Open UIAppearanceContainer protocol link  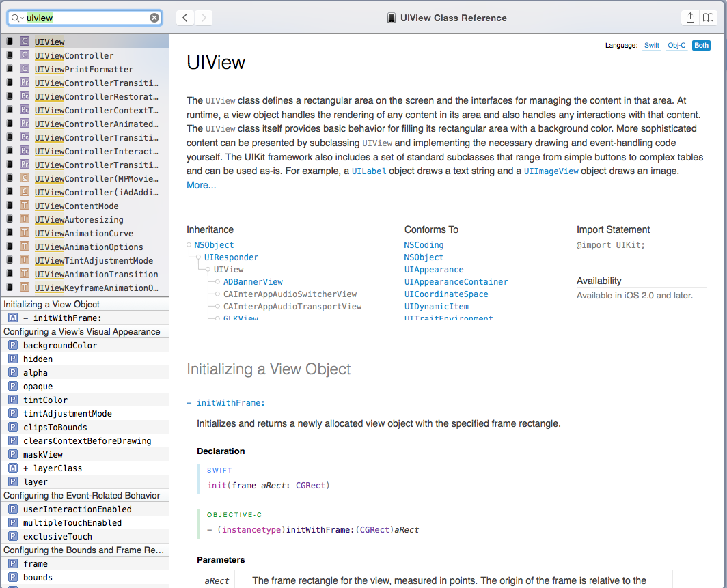[456, 282]
